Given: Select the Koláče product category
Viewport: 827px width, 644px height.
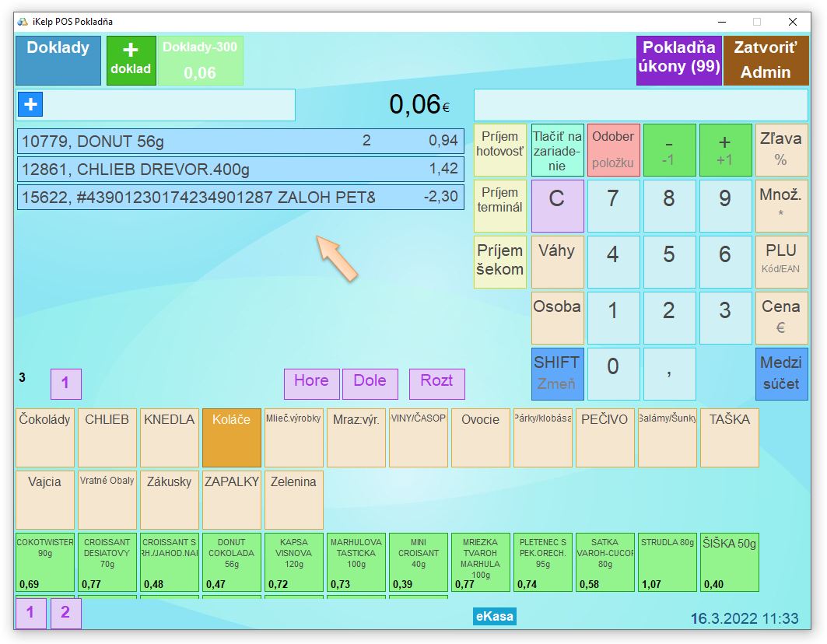Looking at the screenshot, I should tap(231, 437).
